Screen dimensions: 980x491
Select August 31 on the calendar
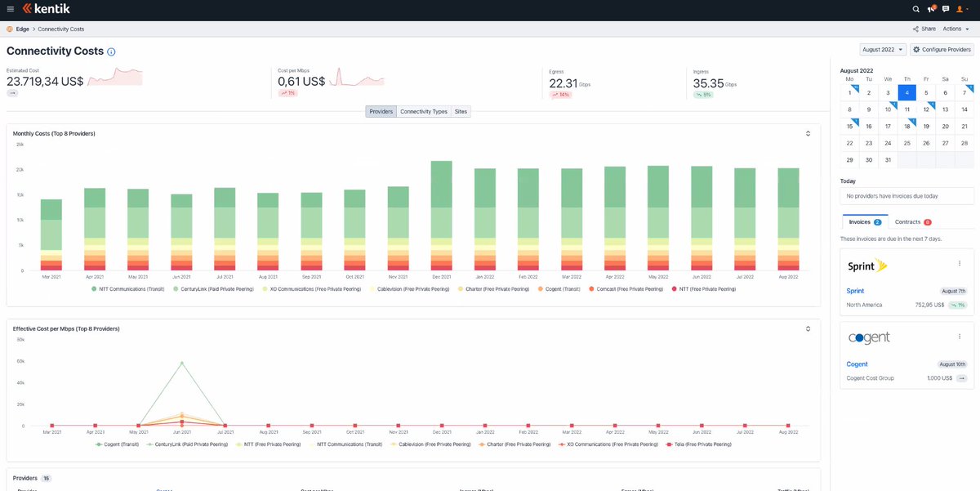pos(889,160)
